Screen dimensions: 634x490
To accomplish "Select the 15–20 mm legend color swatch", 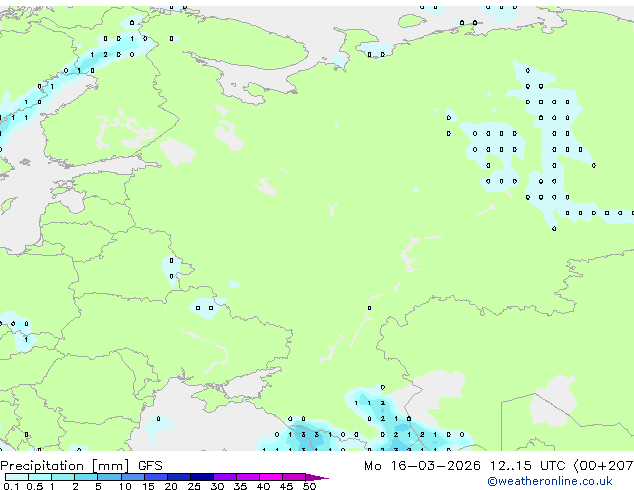I will coord(155,477).
